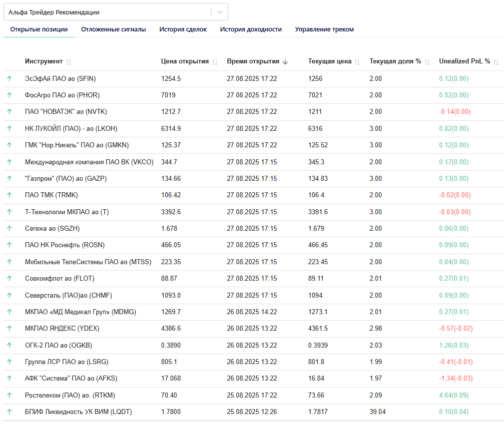Screen dimensions: 504x424
Task: Click the sort icon beside Текущая цена header
Action: coord(358,62)
